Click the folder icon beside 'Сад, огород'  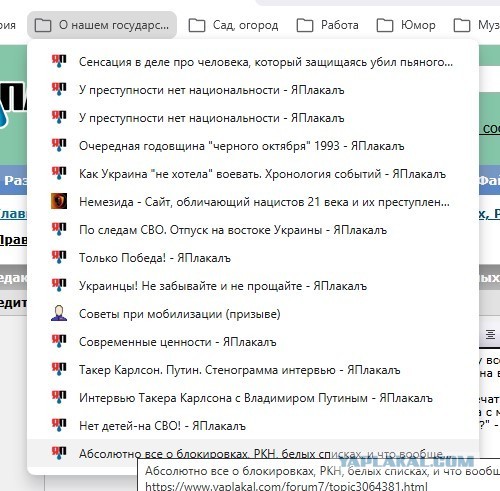click(x=197, y=25)
